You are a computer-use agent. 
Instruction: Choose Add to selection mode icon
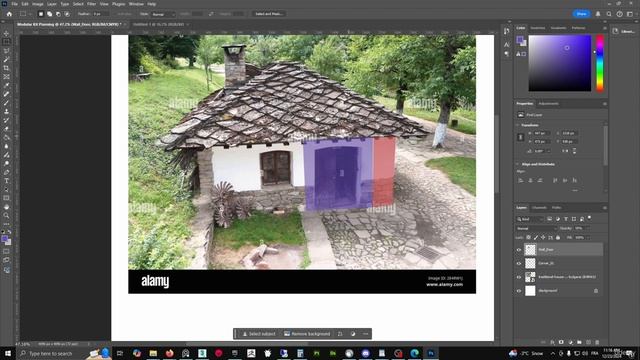pyautogui.click(x=49, y=14)
